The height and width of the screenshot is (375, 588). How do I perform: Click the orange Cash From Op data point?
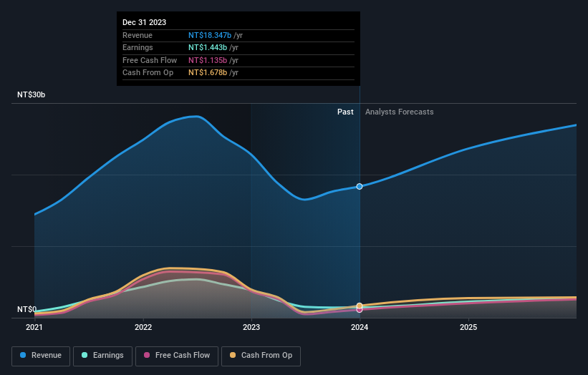tap(360, 306)
